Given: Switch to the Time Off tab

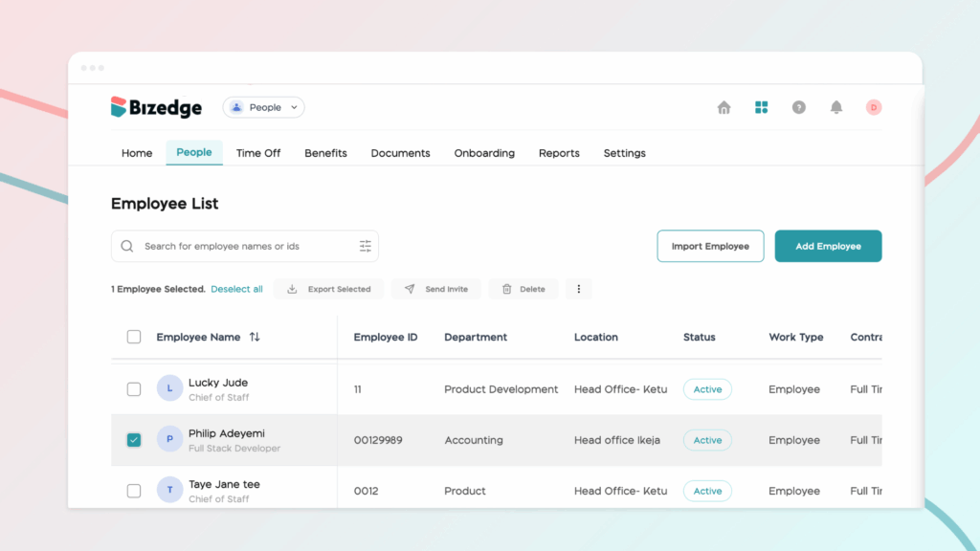Looking at the screenshot, I should coord(258,153).
